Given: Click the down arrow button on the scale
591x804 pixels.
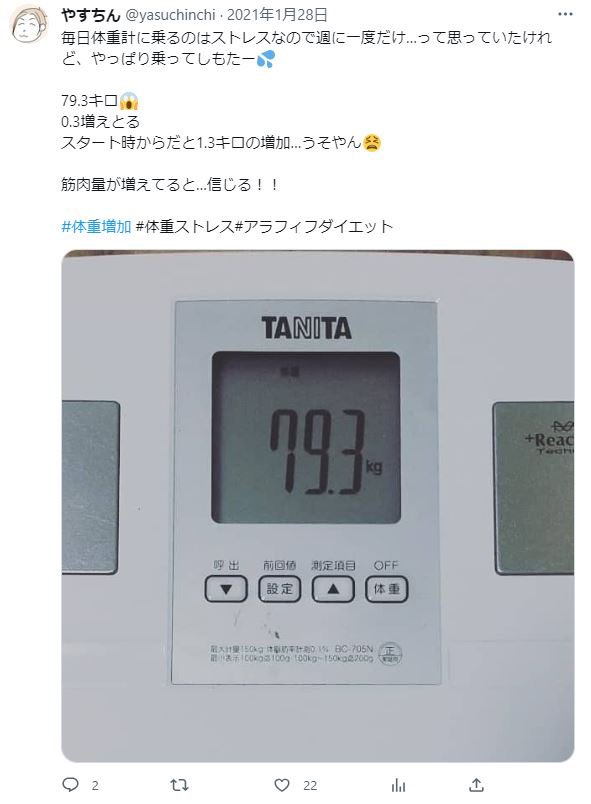Looking at the screenshot, I should (226, 589).
